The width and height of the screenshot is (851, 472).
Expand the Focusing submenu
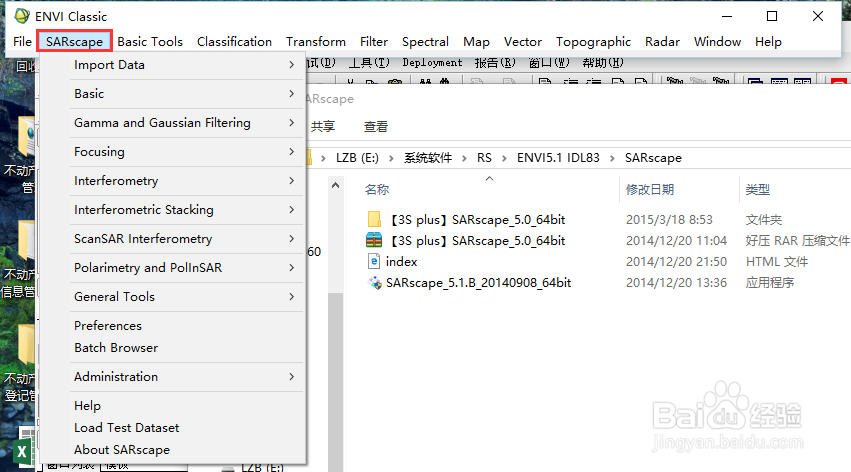coord(186,152)
